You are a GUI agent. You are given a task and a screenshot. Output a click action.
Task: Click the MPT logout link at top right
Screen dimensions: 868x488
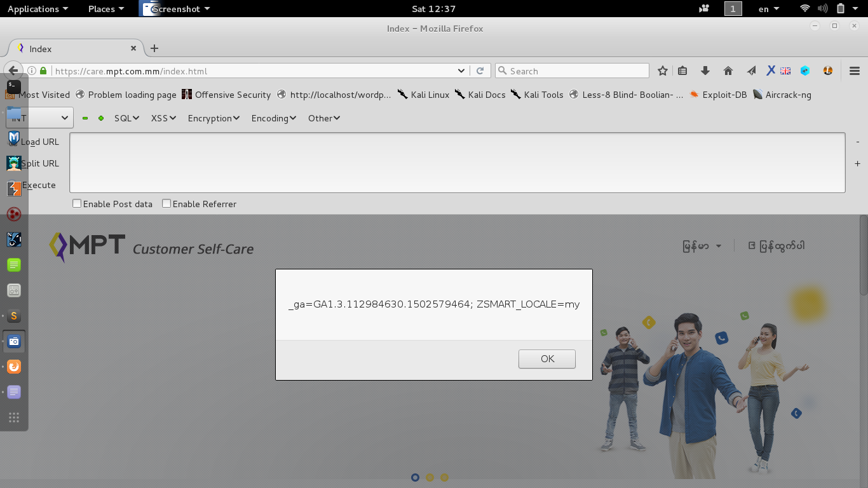[x=776, y=246]
